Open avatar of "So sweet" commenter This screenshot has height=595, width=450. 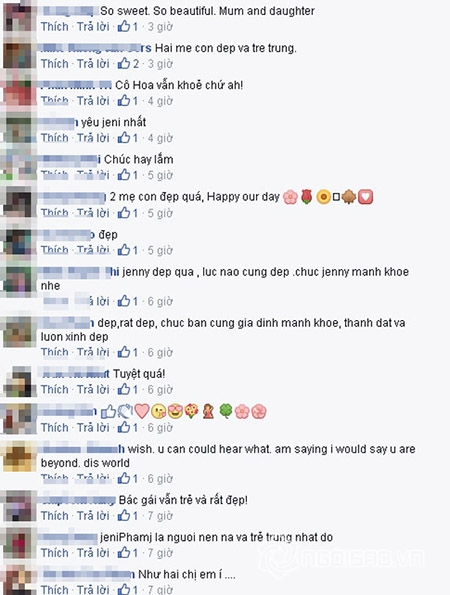tap(17, 17)
